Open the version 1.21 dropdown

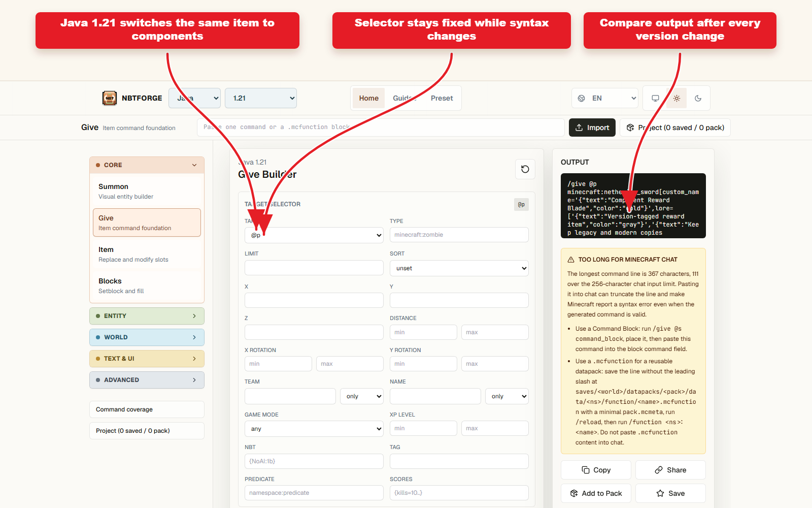(261, 98)
